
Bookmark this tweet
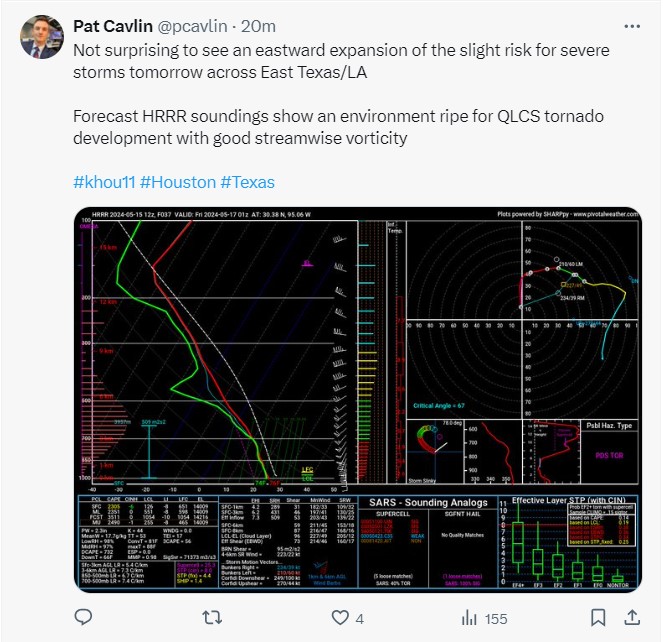click(x=597, y=618)
